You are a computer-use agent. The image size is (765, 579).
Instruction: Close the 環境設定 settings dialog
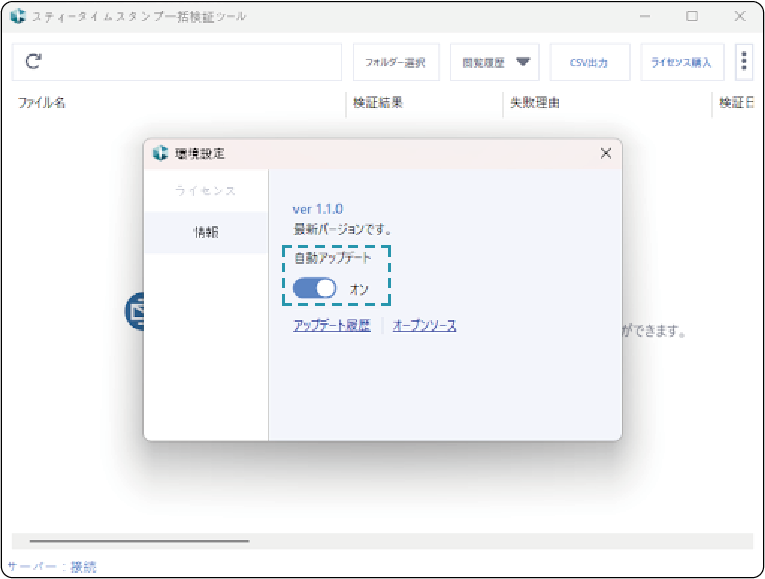pyautogui.click(x=605, y=153)
